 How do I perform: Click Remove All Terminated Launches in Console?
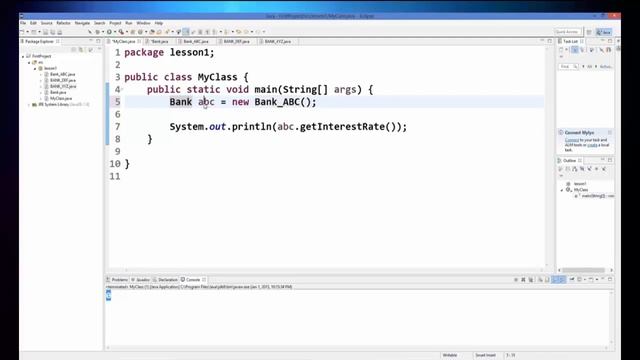[x=531, y=280]
